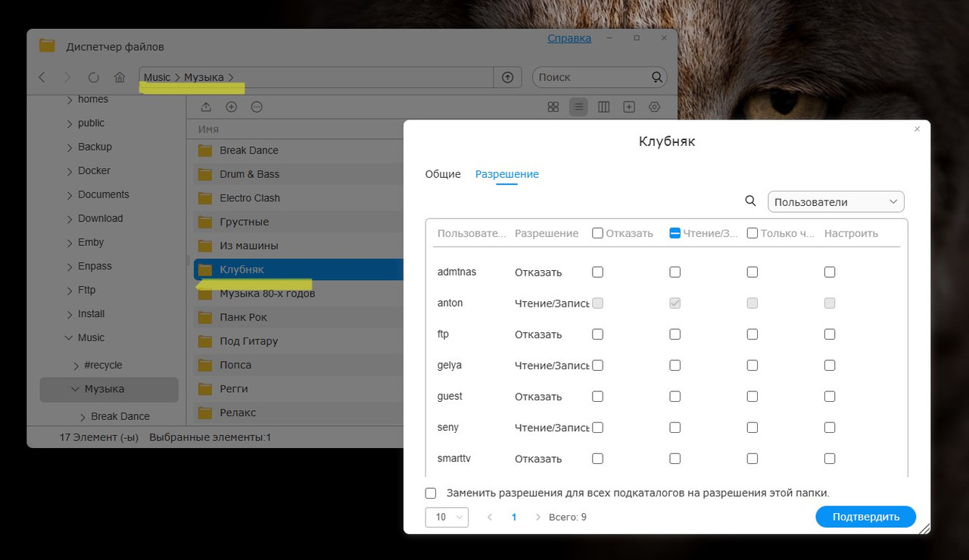Click the Подтвердить button

tap(866, 517)
